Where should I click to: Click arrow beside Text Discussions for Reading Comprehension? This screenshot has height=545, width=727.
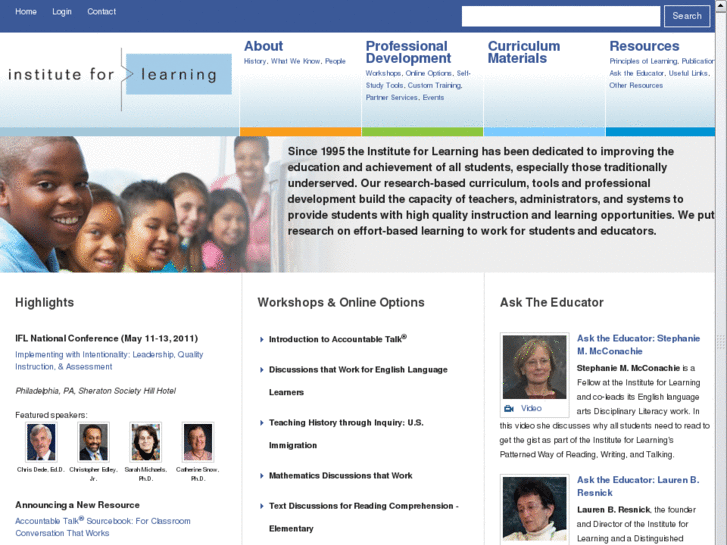[x=261, y=506]
